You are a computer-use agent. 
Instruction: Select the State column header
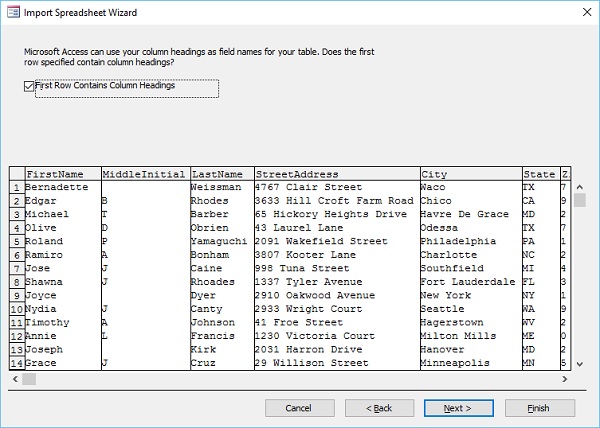541,174
